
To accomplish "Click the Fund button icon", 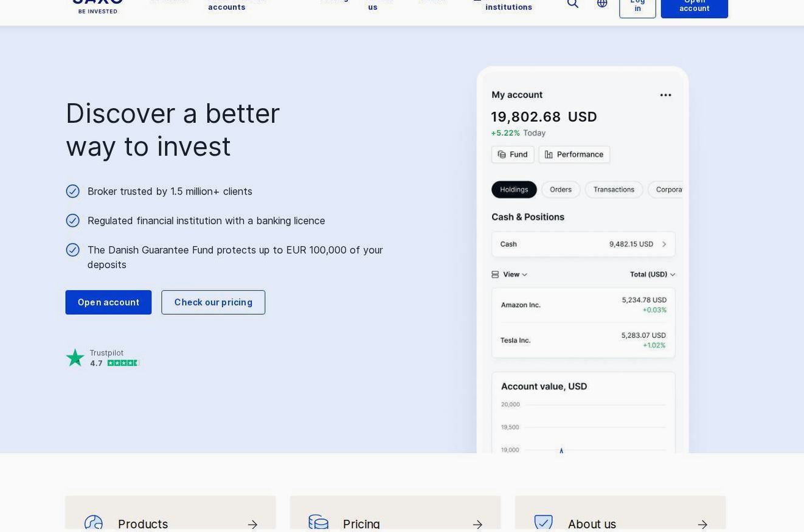I will pos(502,154).
